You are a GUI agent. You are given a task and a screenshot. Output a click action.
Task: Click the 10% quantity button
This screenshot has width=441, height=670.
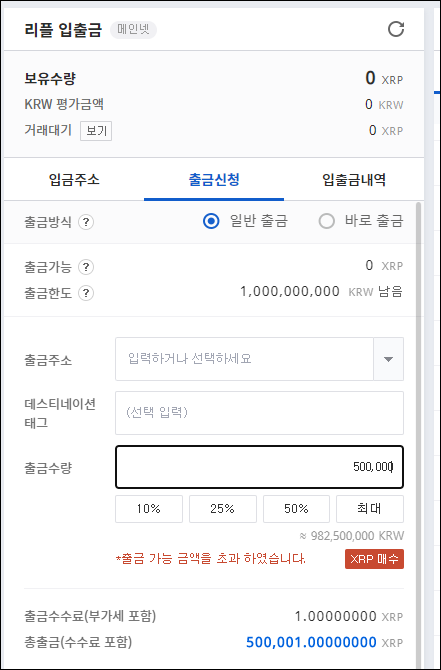pyautogui.click(x=149, y=509)
